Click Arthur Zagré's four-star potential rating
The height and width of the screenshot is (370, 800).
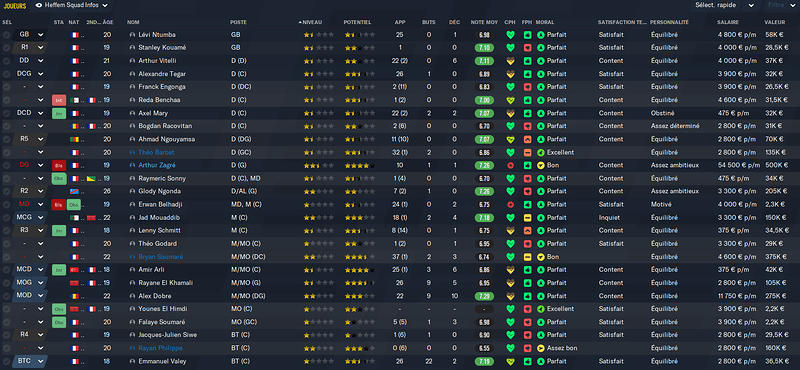click(x=359, y=165)
